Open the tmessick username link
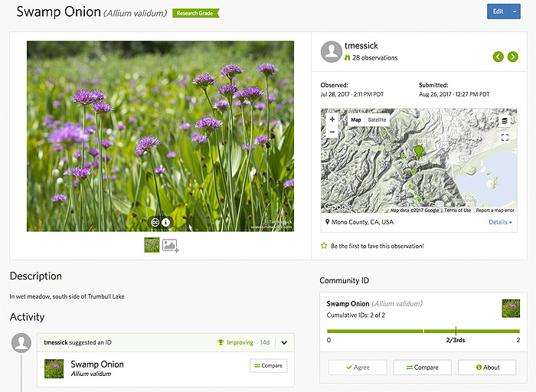Image resolution: width=536 pixels, height=392 pixels. (362, 46)
